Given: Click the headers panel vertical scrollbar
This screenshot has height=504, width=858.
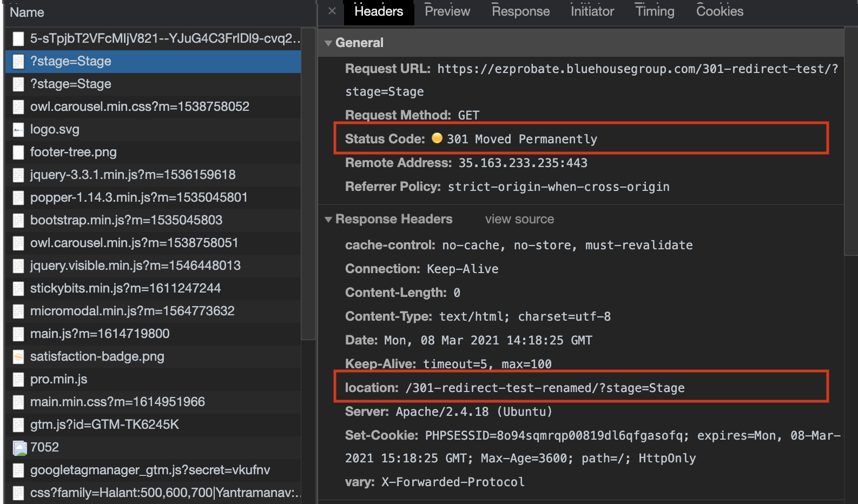Looking at the screenshot, I should 851,141.
